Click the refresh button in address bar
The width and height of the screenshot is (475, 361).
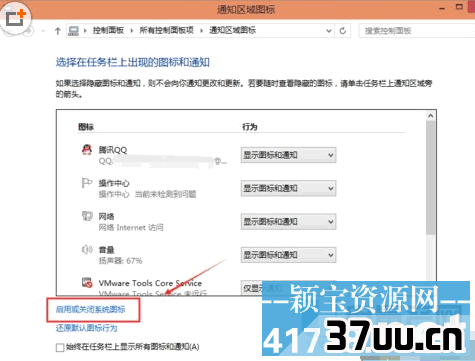point(342,31)
